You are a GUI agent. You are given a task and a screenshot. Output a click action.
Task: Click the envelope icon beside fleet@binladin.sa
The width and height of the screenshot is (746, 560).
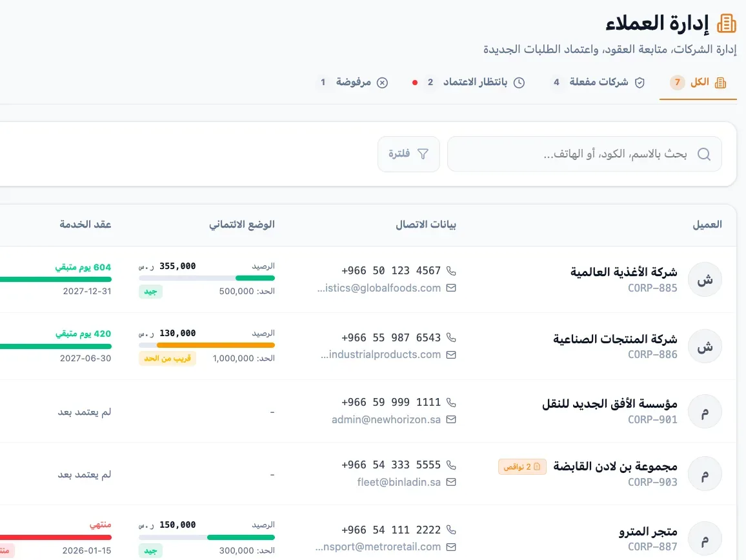(x=451, y=482)
